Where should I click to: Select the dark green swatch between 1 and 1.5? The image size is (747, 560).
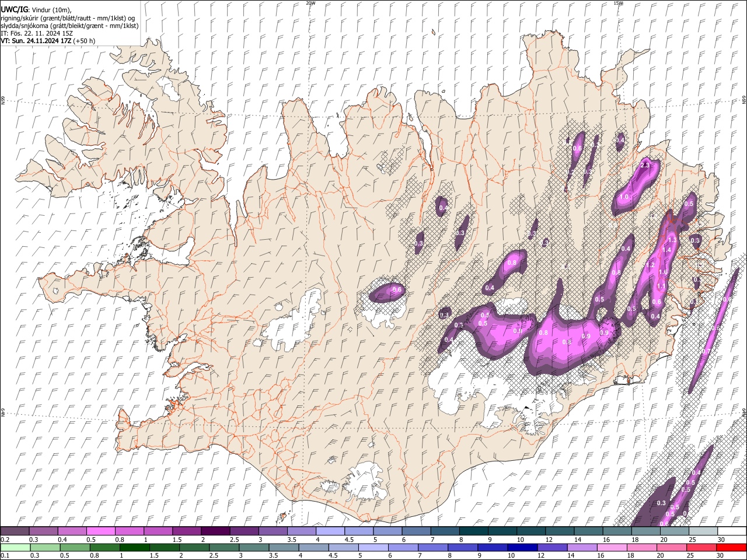coord(134,548)
